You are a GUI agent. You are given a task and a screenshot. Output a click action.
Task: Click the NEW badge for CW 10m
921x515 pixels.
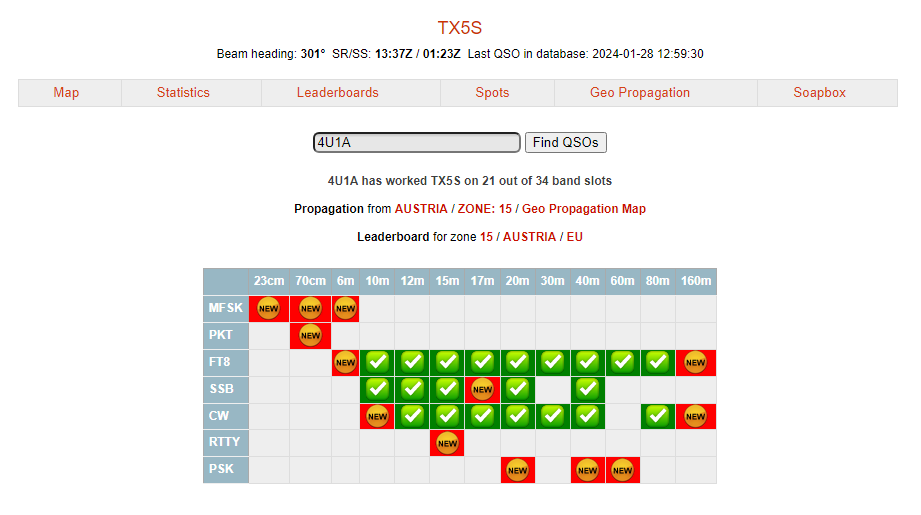point(377,416)
